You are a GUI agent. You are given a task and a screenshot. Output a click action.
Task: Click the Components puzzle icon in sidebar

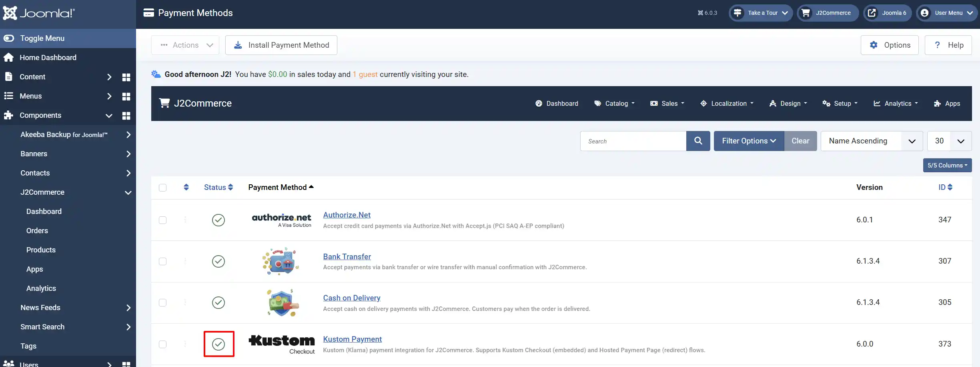point(8,115)
